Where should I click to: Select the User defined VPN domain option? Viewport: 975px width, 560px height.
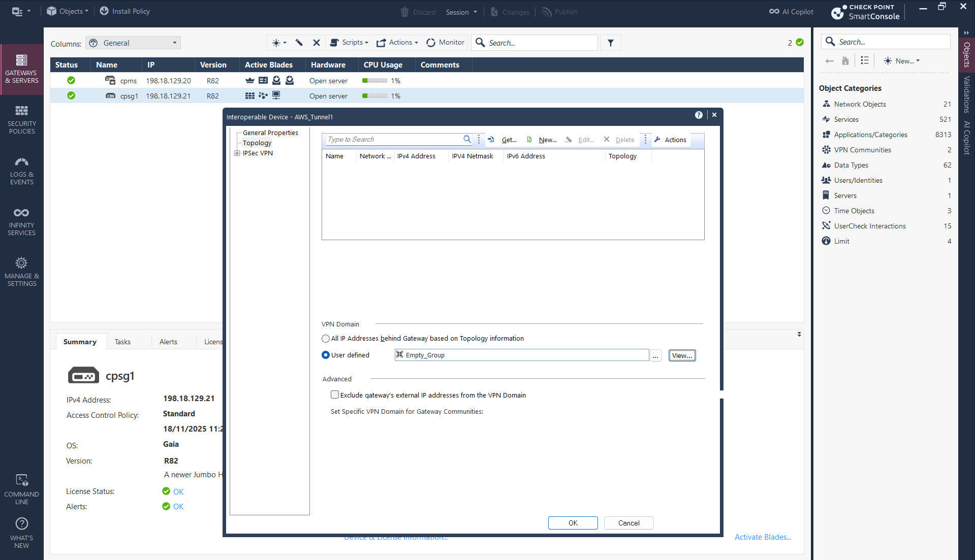pyautogui.click(x=326, y=355)
